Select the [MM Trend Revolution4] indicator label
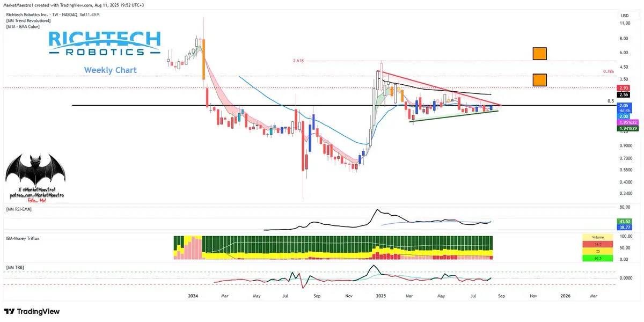Image resolution: width=644 pixels, height=322 pixels. pos(27,20)
